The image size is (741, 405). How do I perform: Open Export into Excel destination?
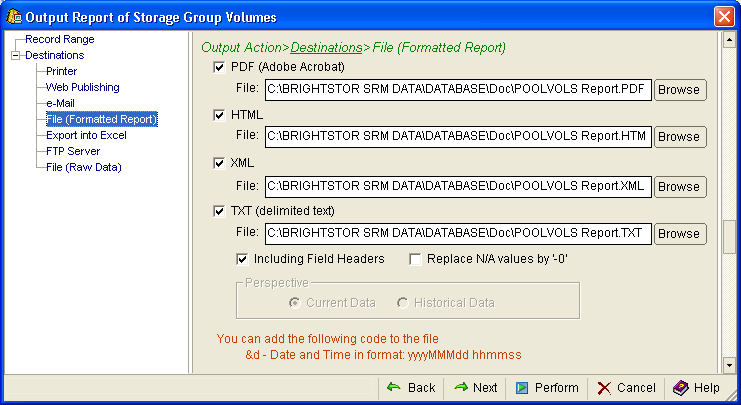(x=86, y=135)
